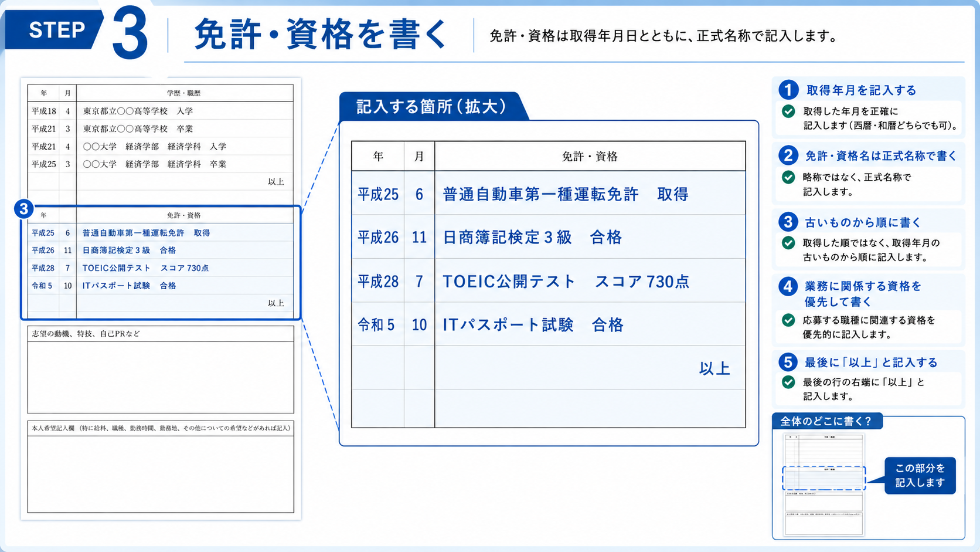Click the large numeral 3 next to STEP
Screen dimensions: 980x552
point(130,33)
